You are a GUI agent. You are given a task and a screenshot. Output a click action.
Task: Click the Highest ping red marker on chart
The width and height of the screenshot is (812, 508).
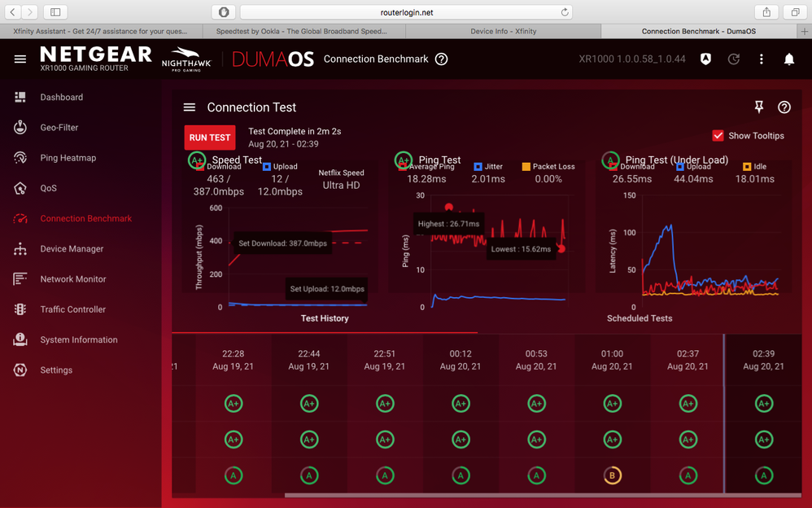coord(449,208)
